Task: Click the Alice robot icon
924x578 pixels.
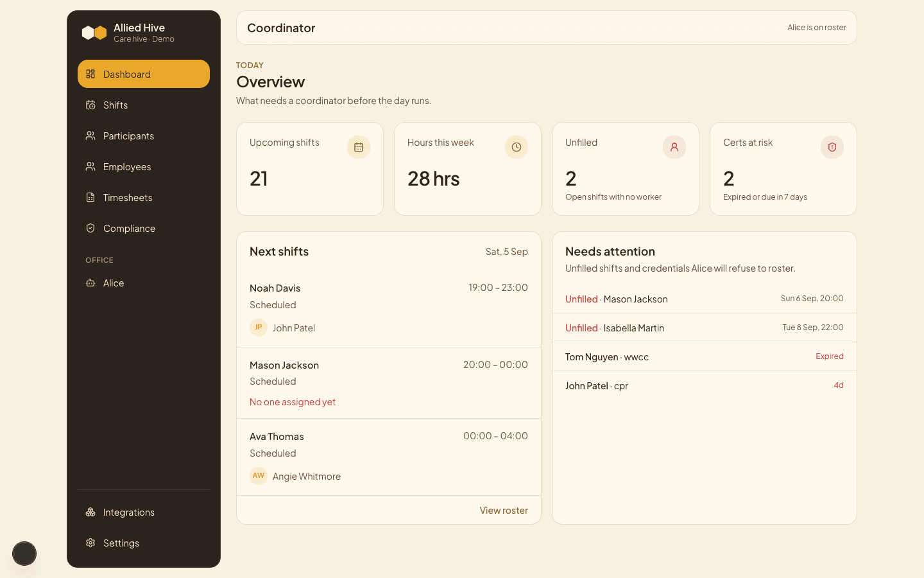Action: coord(90,283)
